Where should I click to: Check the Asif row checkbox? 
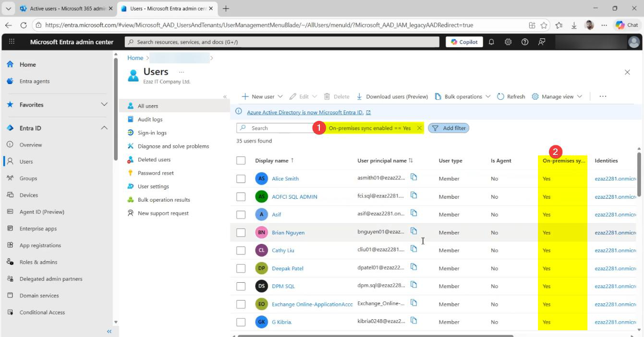tap(241, 215)
